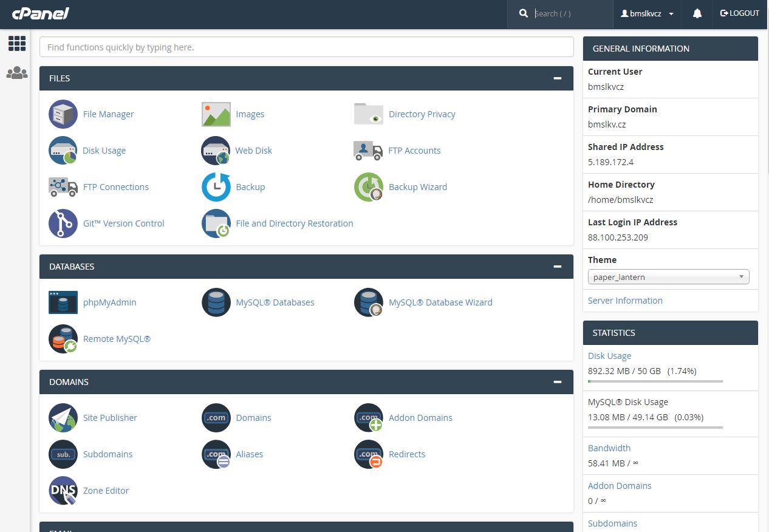Viewport: 769px width, 532px height.
Task: Click the DNS Zone Editor icon
Action: point(63,491)
